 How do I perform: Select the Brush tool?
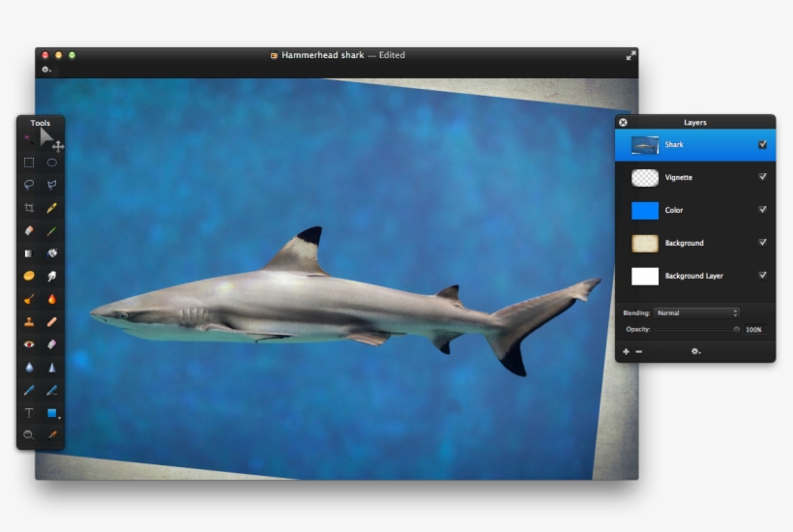coord(51,231)
